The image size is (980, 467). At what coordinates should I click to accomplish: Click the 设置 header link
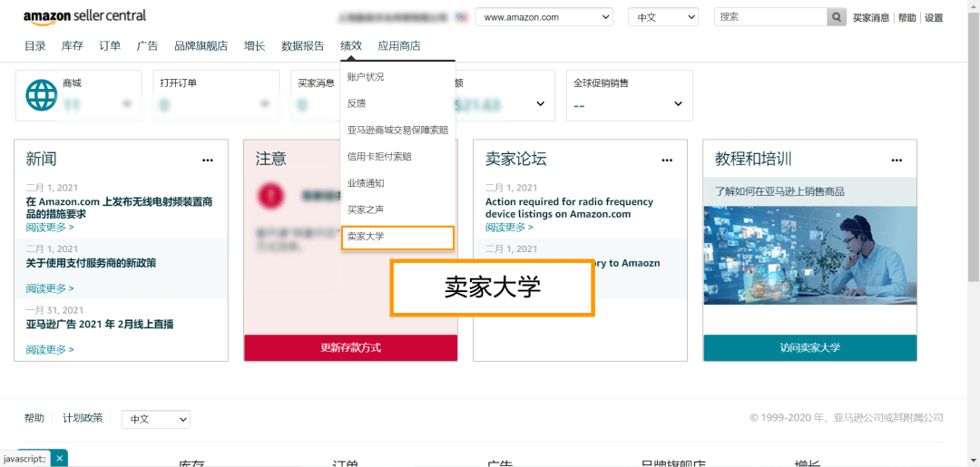[934, 18]
